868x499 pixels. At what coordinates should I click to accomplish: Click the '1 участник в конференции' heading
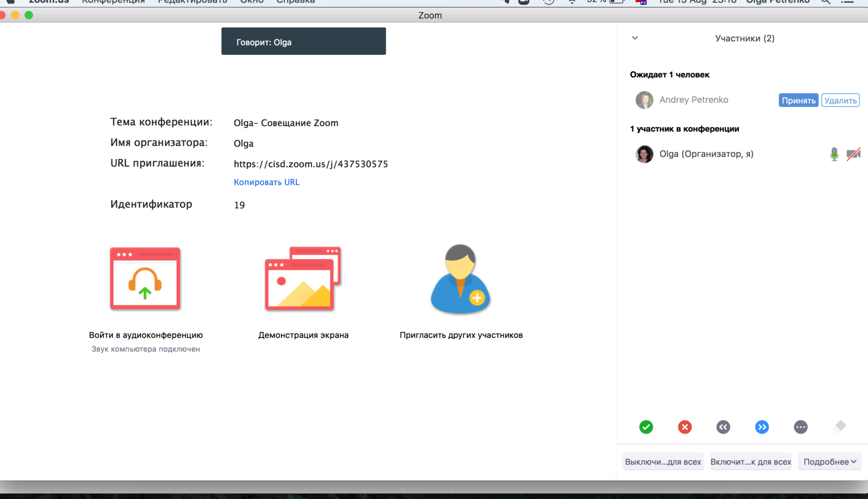(684, 129)
